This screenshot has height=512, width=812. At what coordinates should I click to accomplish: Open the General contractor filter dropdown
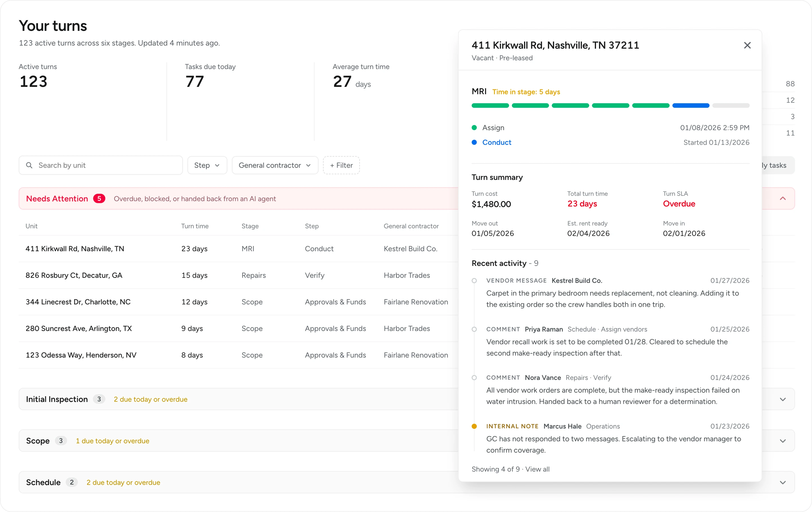click(275, 165)
